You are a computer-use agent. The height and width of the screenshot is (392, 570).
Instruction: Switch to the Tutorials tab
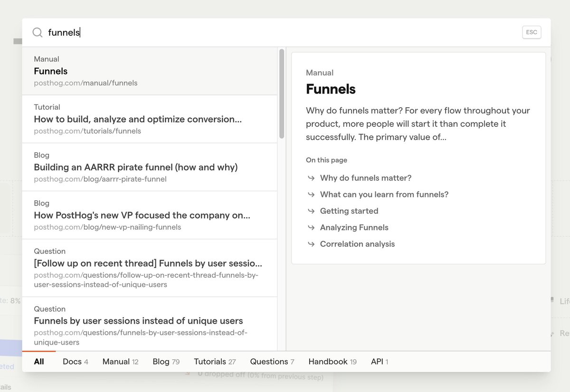tap(215, 362)
